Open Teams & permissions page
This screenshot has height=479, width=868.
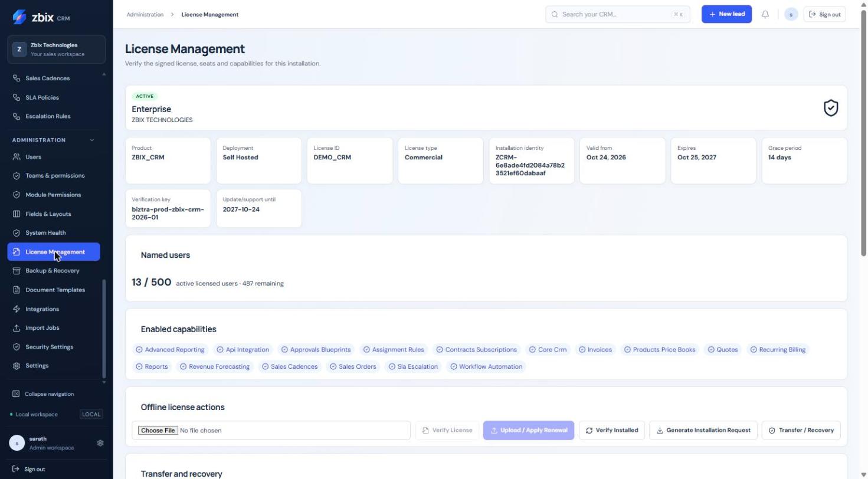pos(54,176)
